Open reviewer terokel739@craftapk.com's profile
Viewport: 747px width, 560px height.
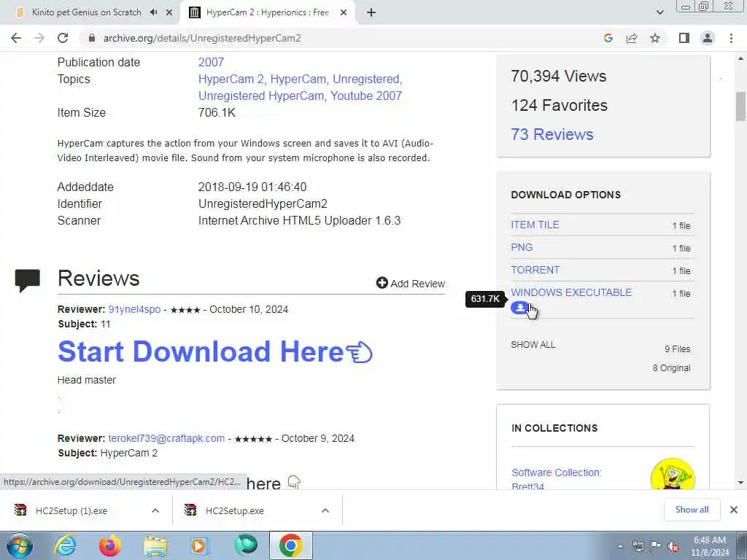[166, 438]
